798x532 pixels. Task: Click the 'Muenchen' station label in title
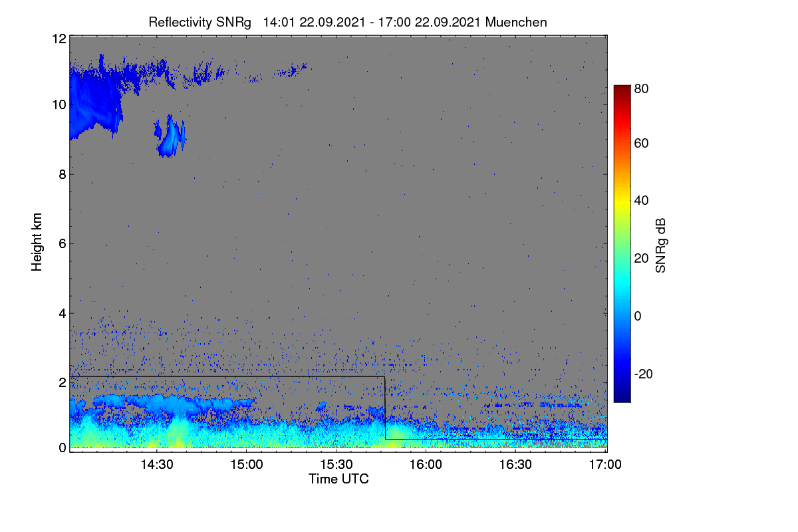517,22
